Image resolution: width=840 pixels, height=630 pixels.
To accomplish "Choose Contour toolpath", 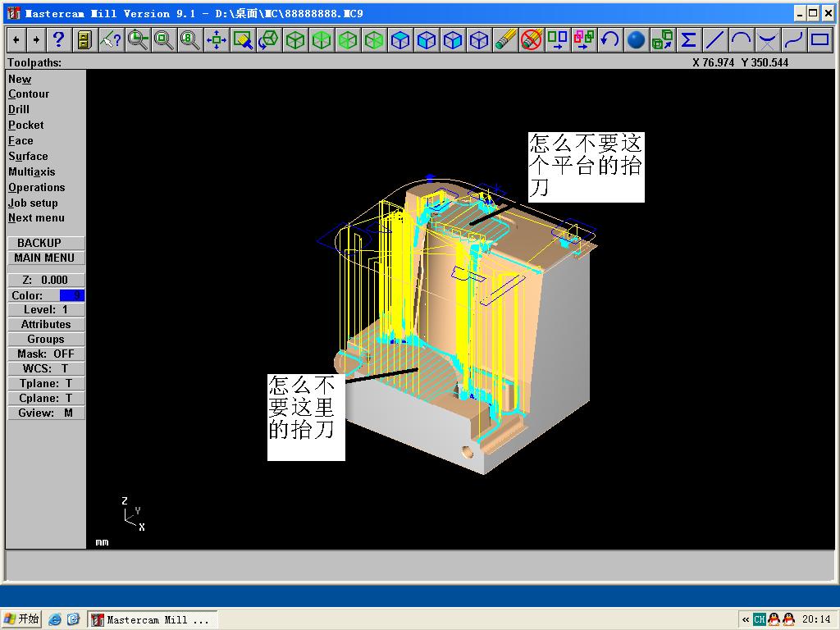I will [29, 94].
